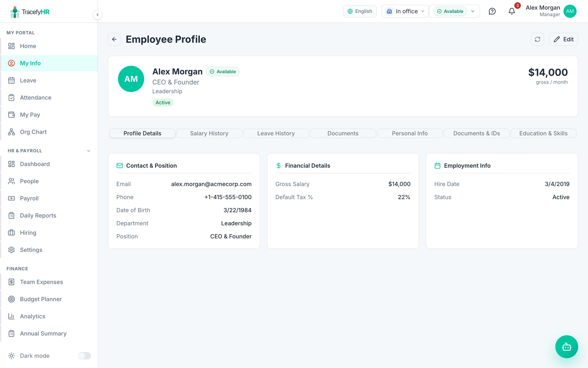Switch to the Salary History tab

click(209, 133)
